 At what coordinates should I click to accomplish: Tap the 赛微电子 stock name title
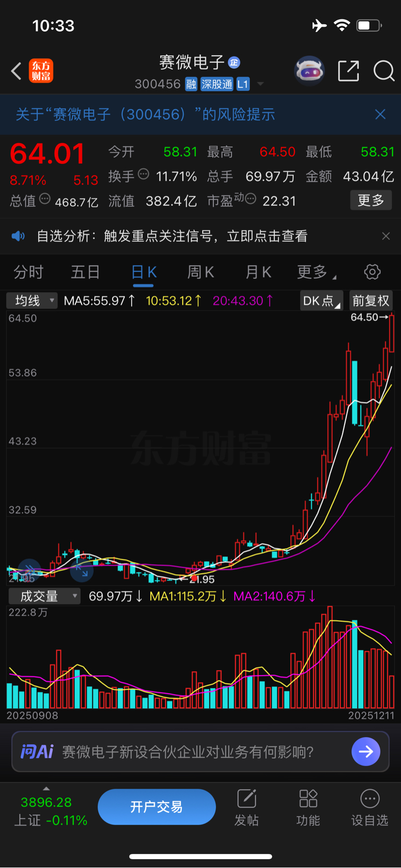click(x=192, y=63)
